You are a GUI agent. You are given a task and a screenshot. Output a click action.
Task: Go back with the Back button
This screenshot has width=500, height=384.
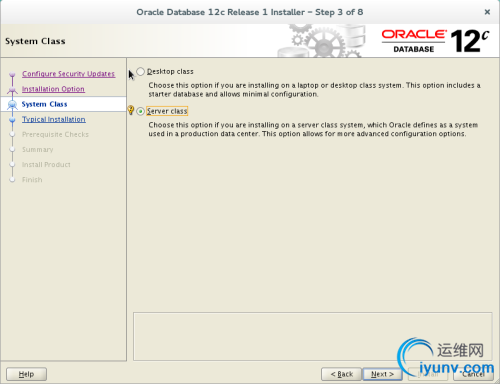pyautogui.click(x=341, y=374)
